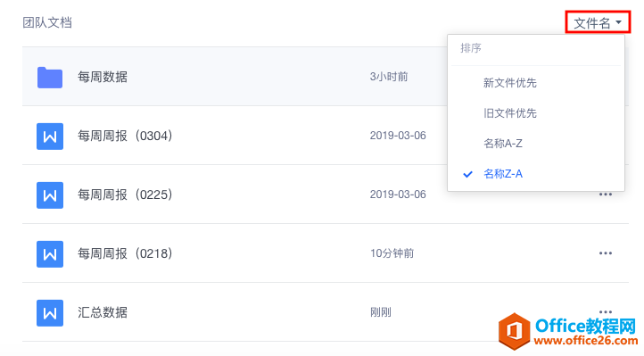
Task: Open the 每周数据 folder name
Action: point(103,77)
